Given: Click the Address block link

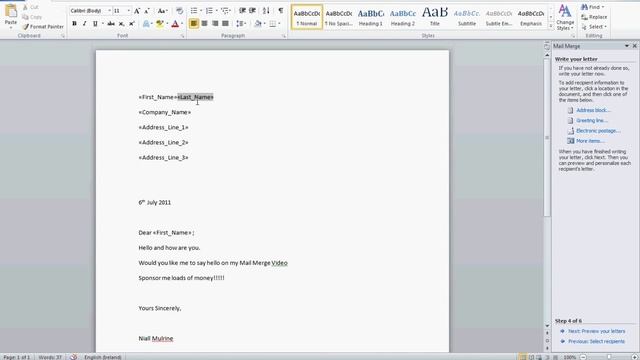Looking at the screenshot, I should [x=593, y=110].
